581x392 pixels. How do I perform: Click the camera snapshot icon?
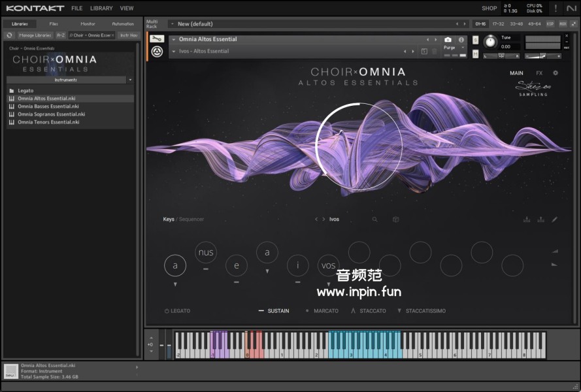448,40
